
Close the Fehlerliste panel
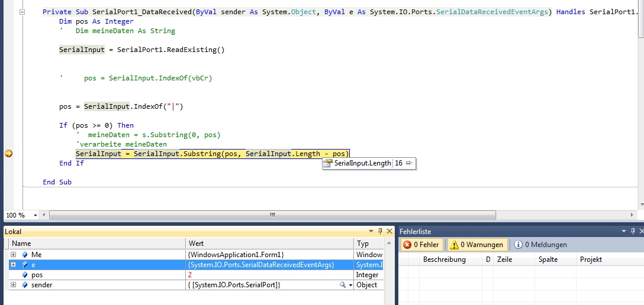[x=641, y=232]
